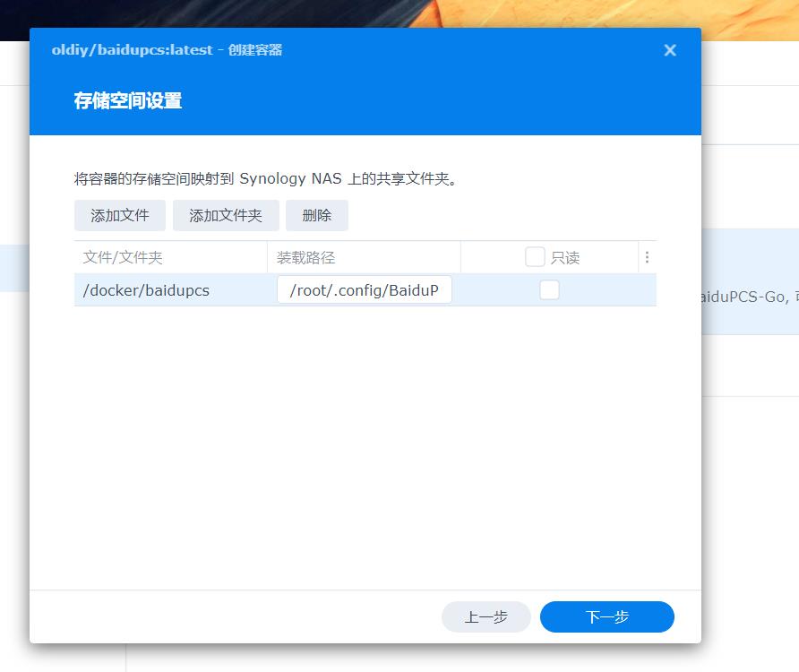Proceed with the 下一步 button

coord(606,616)
